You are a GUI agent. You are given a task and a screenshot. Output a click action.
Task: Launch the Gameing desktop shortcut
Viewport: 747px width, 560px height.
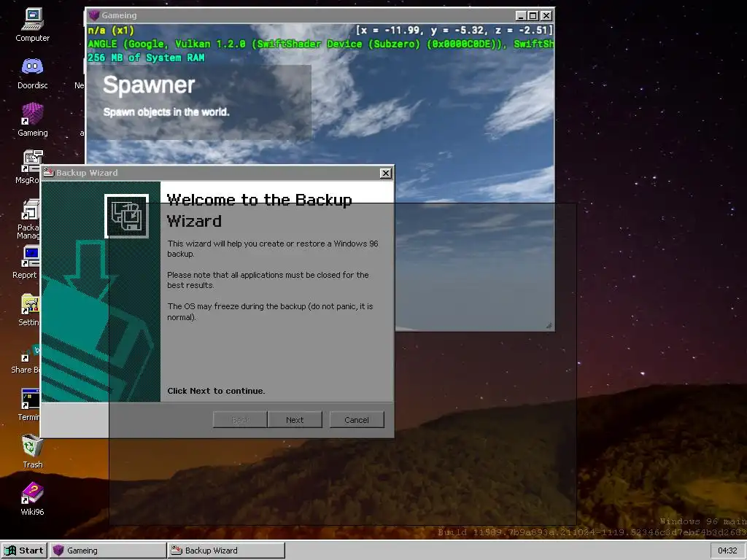coord(32,120)
